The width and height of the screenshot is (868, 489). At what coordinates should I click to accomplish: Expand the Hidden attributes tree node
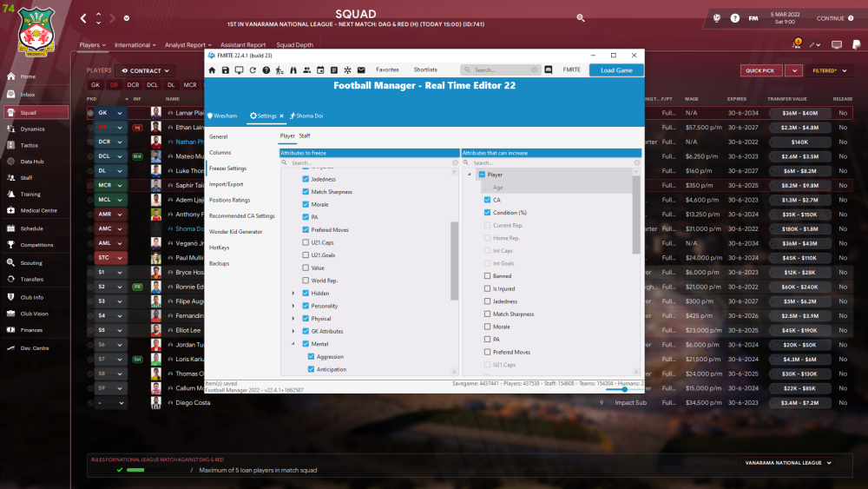293,294
